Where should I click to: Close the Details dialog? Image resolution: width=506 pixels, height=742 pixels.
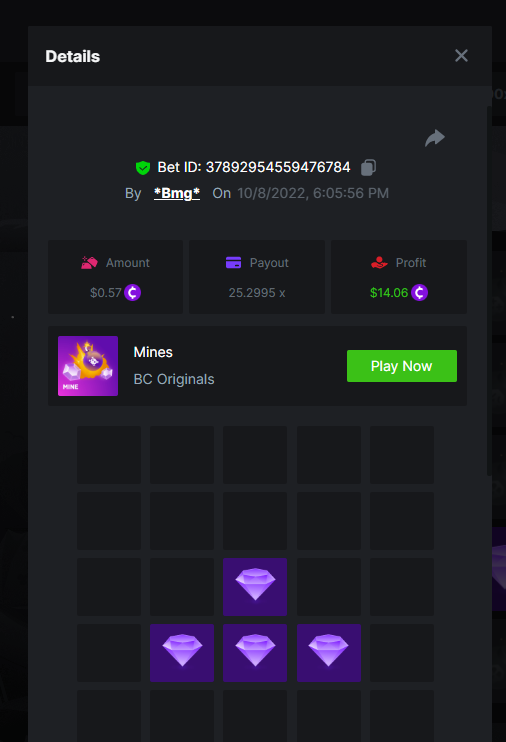(461, 56)
